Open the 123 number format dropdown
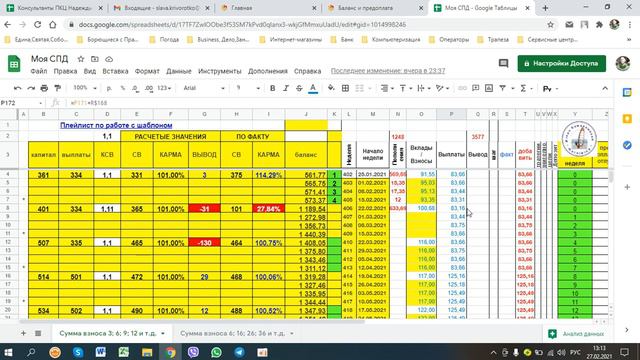Screen dimensions: 640x360 pos(164,88)
